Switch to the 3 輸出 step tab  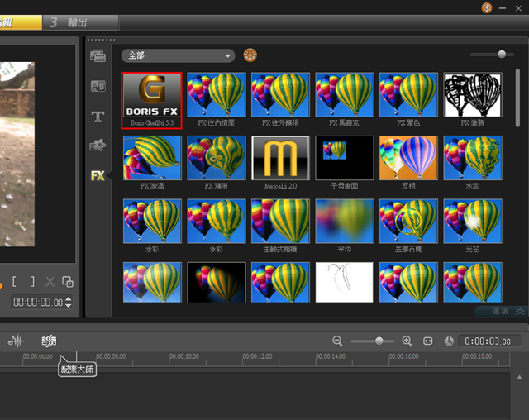pos(81,22)
